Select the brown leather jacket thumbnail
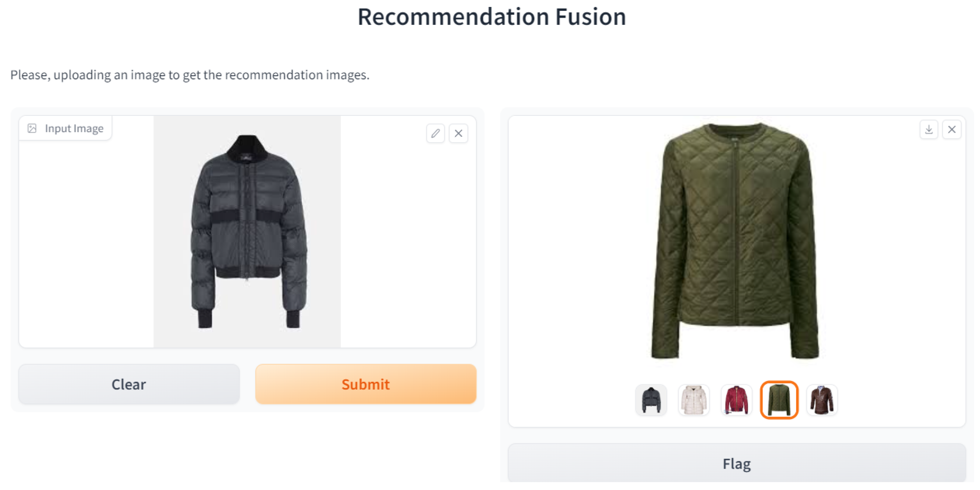980x490 pixels. [x=821, y=400]
